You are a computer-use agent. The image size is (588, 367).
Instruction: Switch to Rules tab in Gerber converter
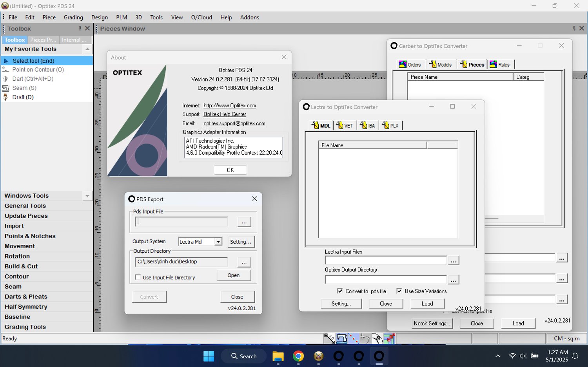point(500,65)
